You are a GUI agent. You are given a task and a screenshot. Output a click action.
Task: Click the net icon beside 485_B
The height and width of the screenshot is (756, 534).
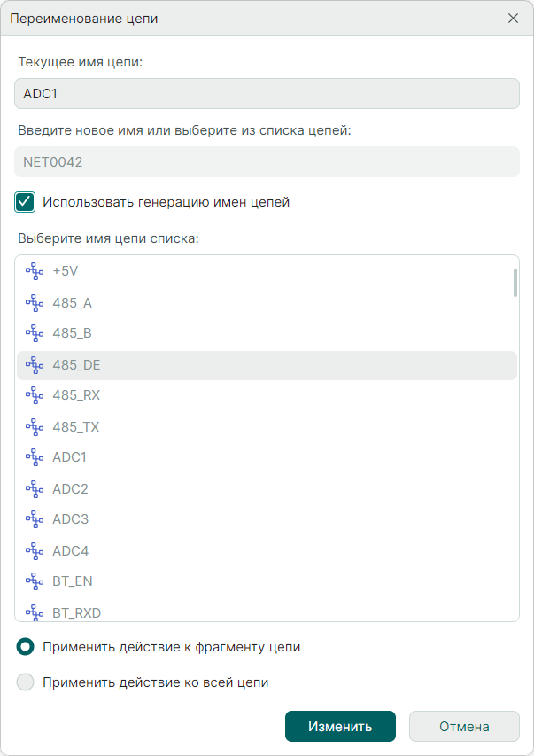35,333
